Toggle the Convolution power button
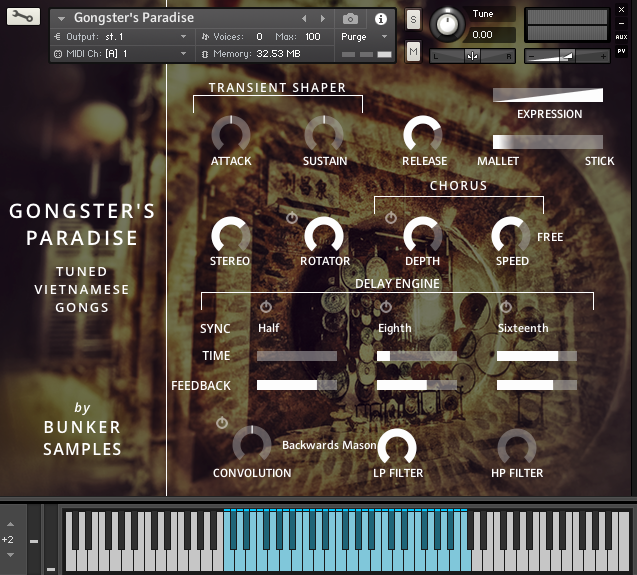 coord(222,423)
